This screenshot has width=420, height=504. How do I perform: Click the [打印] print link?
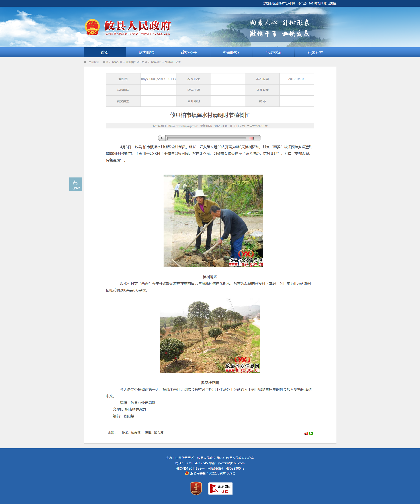[x=233, y=126]
